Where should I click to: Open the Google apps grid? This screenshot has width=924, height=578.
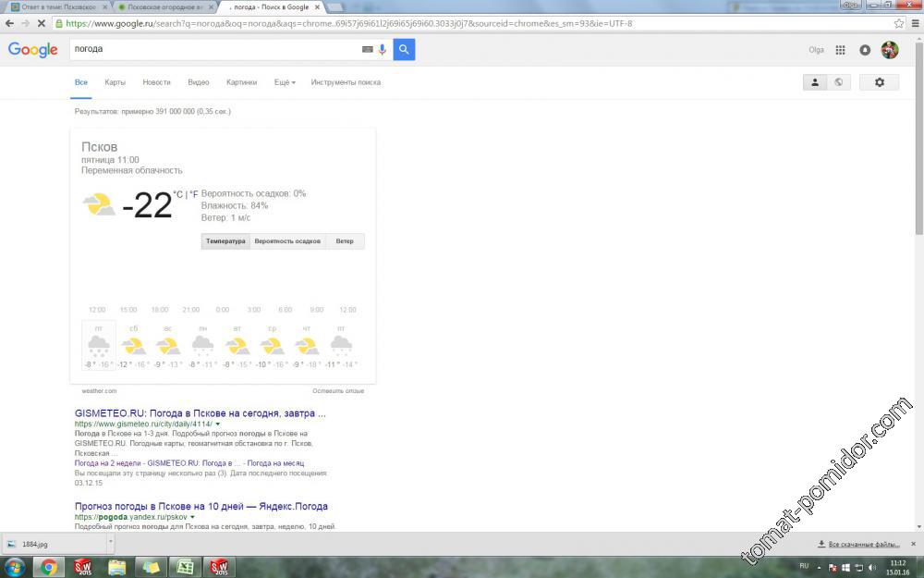[840, 50]
